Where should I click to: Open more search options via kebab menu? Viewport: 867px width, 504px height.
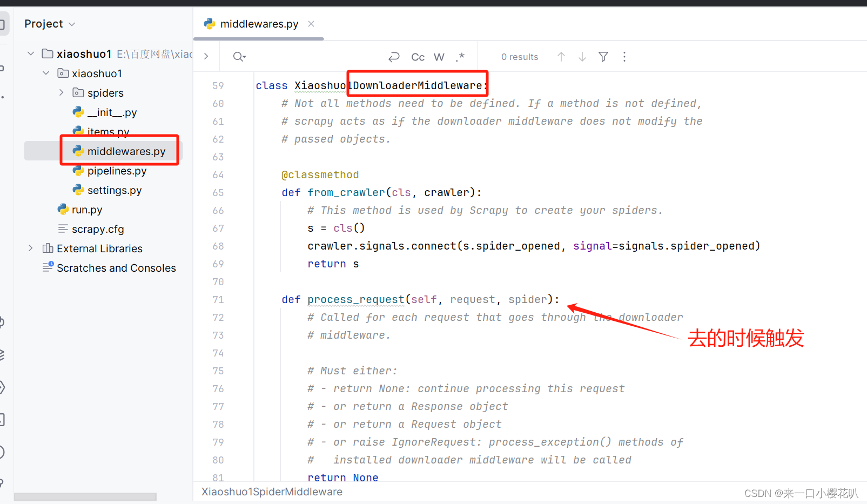coord(624,57)
